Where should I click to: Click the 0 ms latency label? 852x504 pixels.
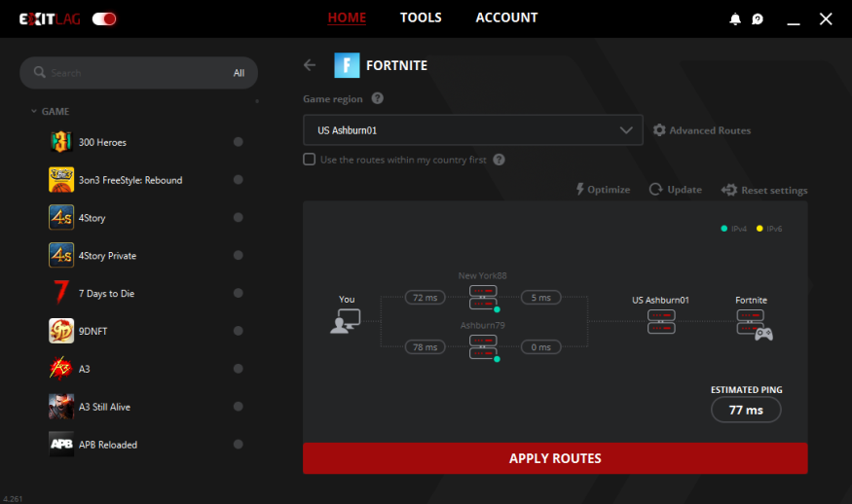(540, 347)
